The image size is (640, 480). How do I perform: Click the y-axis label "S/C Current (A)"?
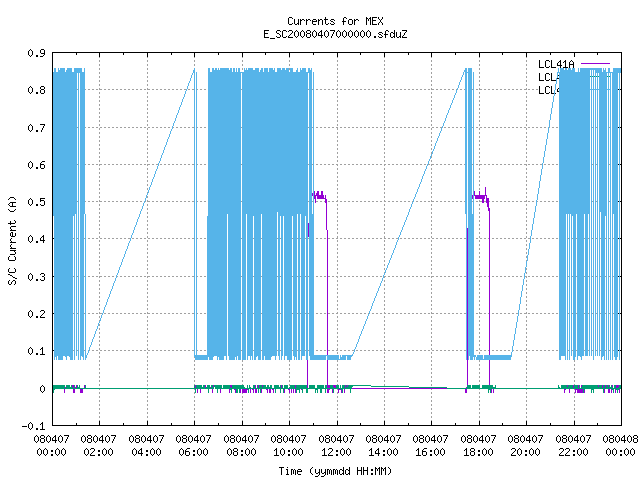(x=13, y=240)
